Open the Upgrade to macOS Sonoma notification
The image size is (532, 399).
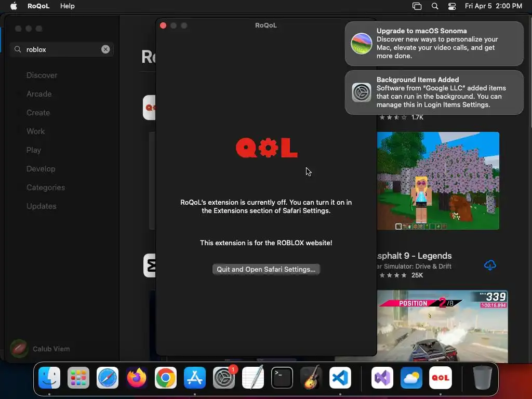point(434,44)
